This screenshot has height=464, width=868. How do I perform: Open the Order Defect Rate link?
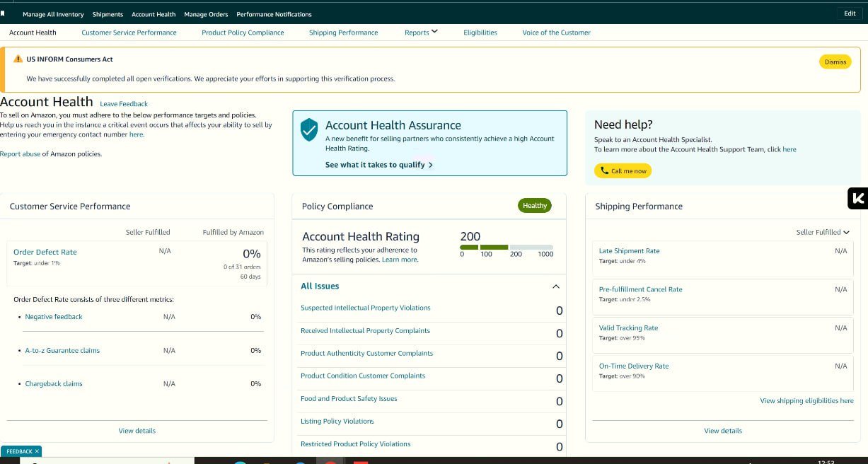(45, 252)
